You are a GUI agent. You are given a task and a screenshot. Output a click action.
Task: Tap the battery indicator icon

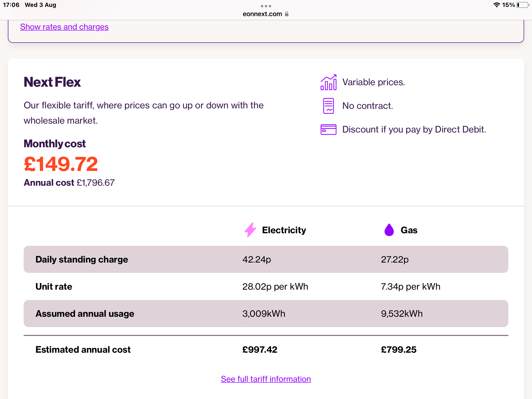tap(523, 5)
